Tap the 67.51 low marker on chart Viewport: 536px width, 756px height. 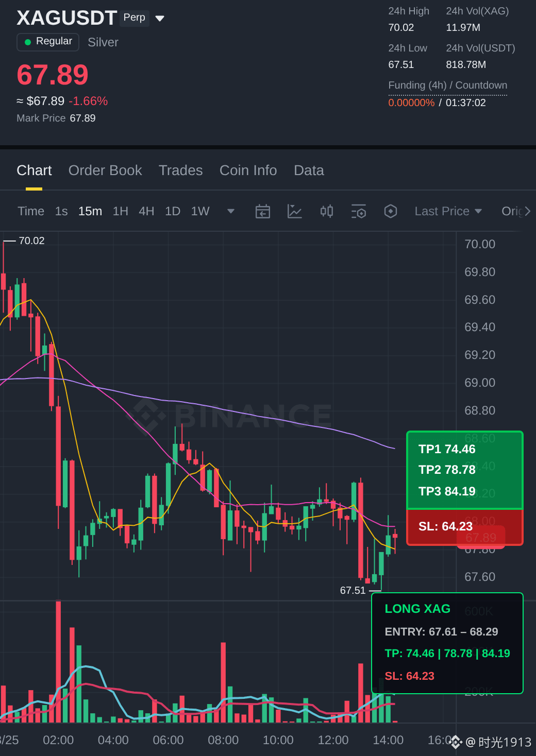click(x=353, y=590)
